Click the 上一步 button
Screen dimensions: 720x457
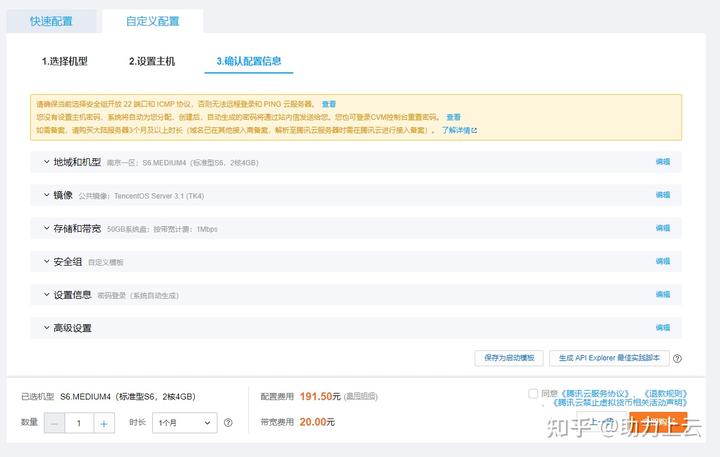(602, 422)
